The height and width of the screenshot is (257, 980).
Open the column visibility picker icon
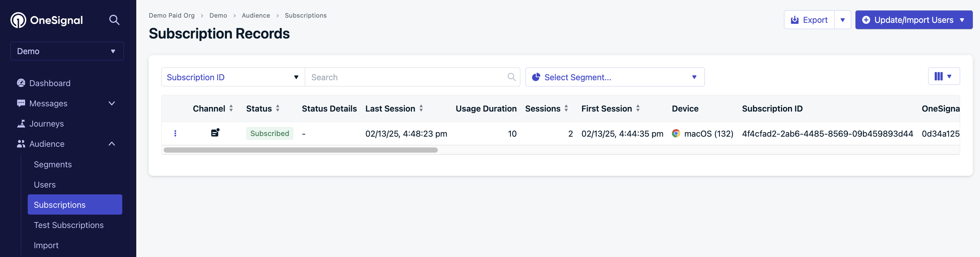click(x=943, y=77)
